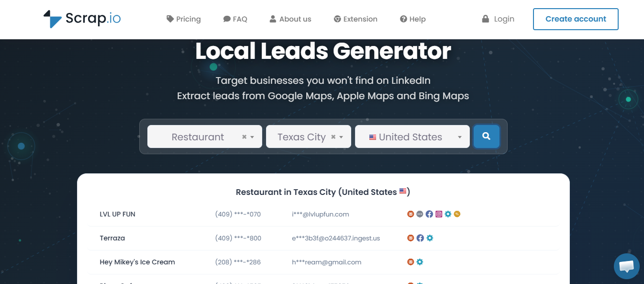Go to About us
644x284 pixels.
point(290,19)
